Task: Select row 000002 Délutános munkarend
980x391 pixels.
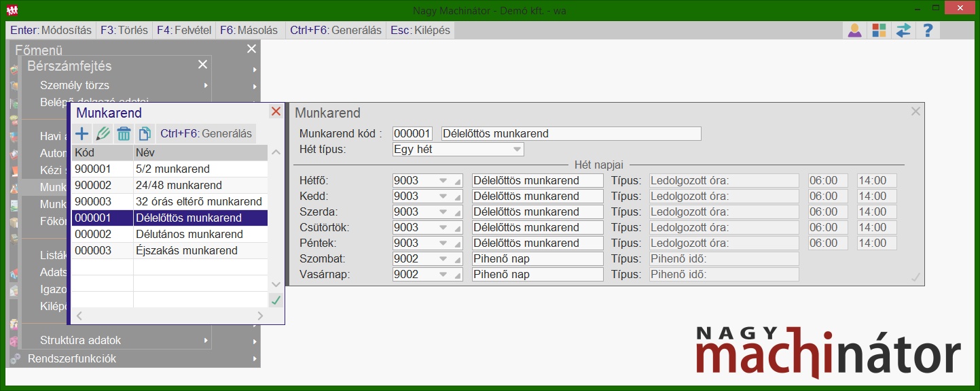Action: coord(170,234)
